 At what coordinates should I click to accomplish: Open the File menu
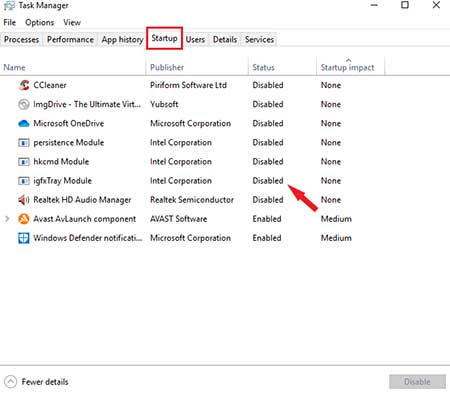[x=10, y=22]
